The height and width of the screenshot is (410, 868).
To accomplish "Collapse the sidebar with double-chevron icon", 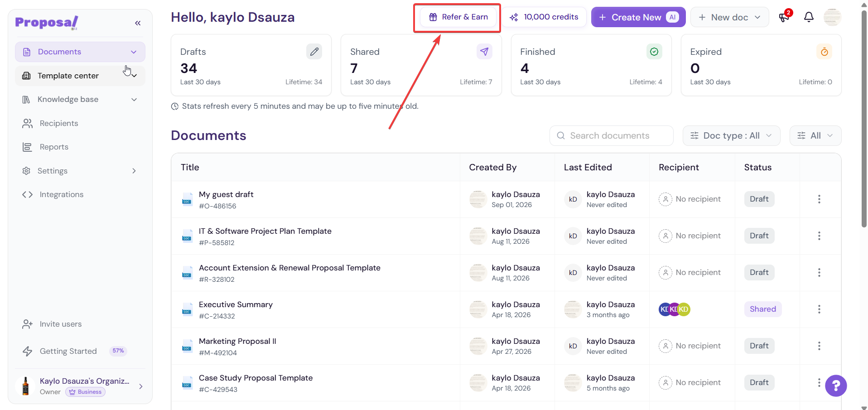I will point(138,23).
